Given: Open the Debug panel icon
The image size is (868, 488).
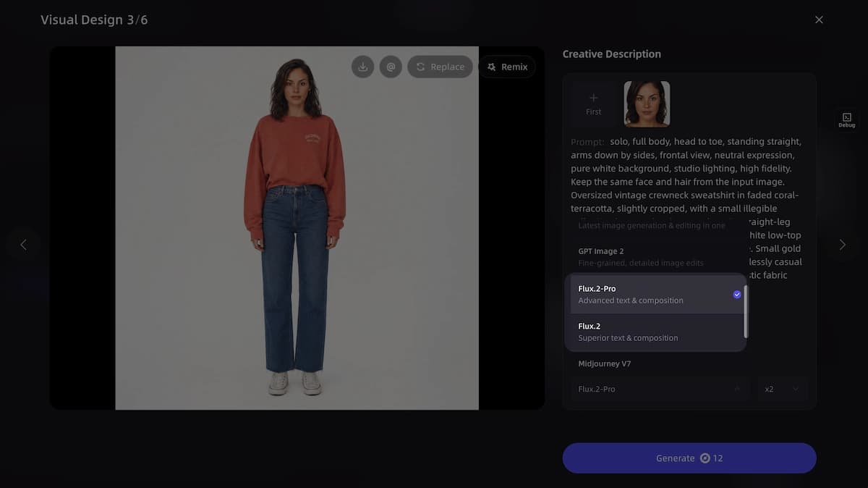Looking at the screenshot, I should pyautogui.click(x=847, y=120).
